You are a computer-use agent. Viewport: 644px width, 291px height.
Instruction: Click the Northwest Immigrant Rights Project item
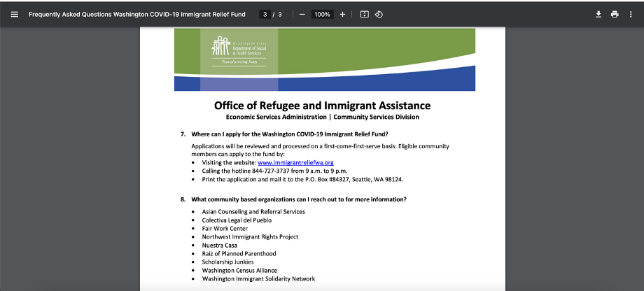[x=250, y=236]
